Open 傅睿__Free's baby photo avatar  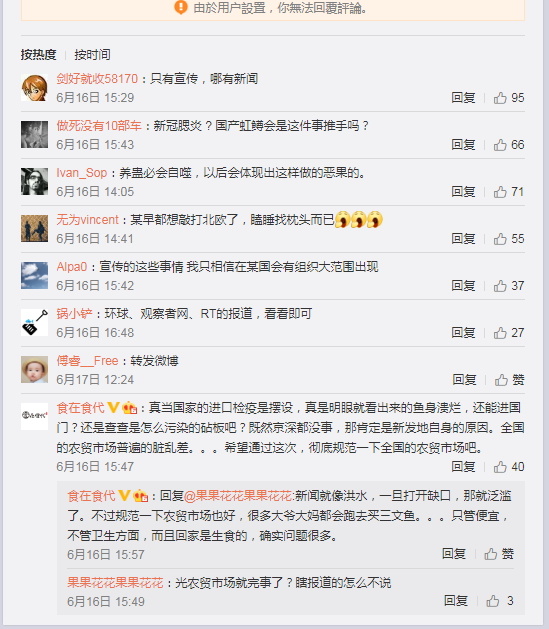coord(34,369)
